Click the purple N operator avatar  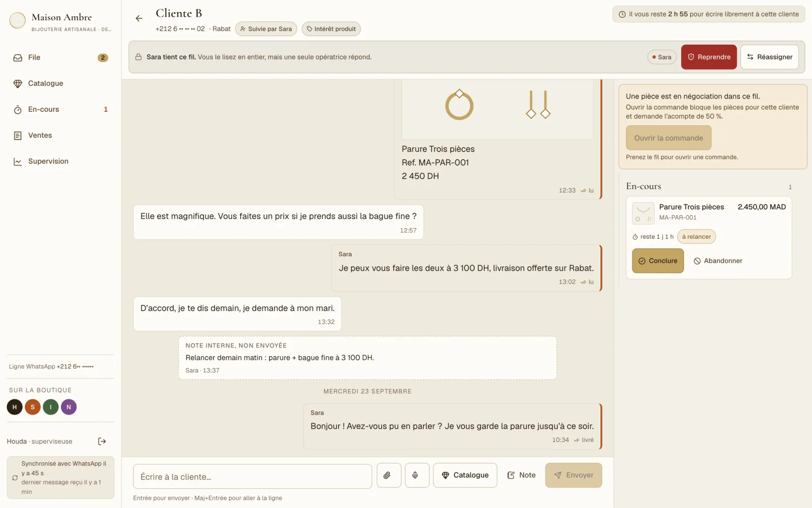[x=69, y=407]
